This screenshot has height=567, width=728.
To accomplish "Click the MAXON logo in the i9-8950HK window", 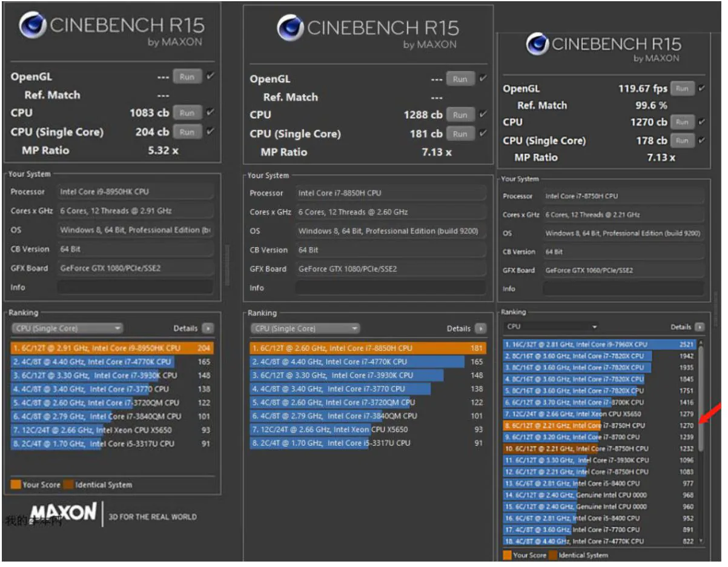I will 63,513.
